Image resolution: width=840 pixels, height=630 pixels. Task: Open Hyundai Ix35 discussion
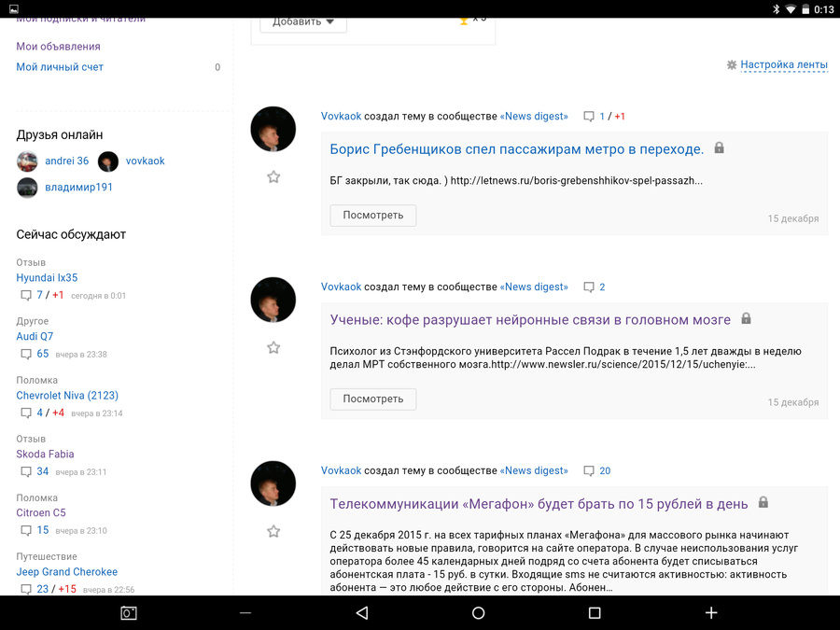click(x=47, y=278)
